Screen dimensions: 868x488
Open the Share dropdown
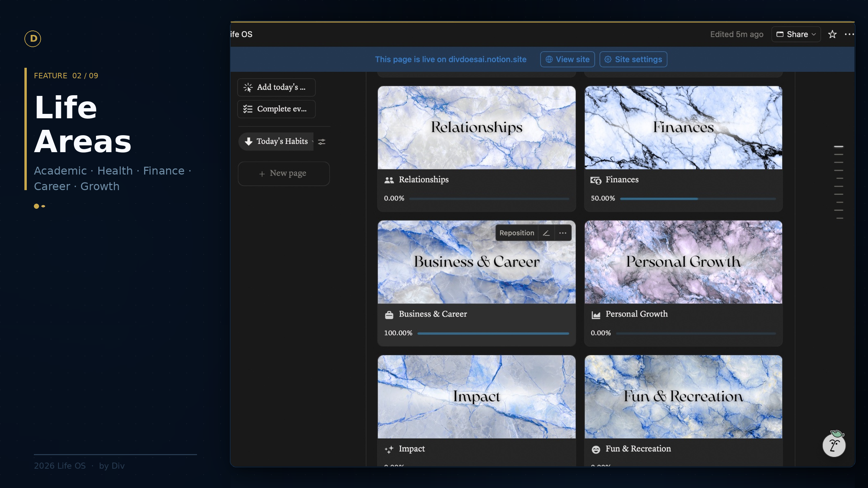tap(796, 34)
